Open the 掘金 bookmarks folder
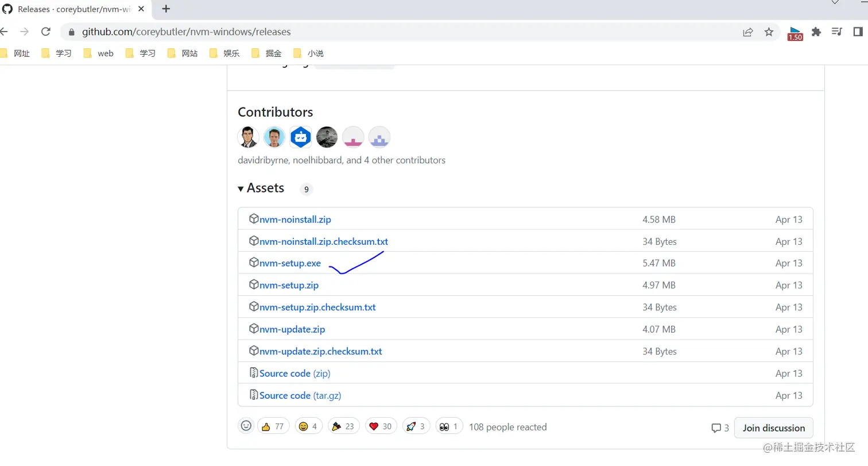Screen dimensions: 868x466 click(x=266, y=53)
